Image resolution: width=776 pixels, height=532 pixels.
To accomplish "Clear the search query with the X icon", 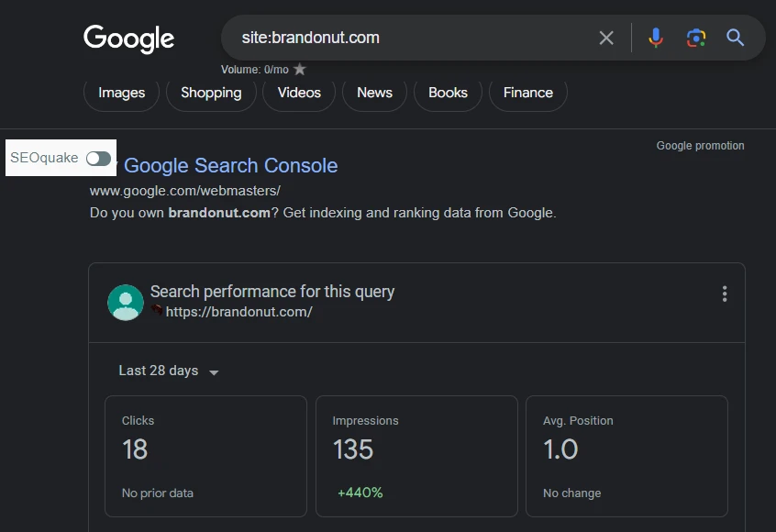I will pyautogui.click(x=605, y=39).
